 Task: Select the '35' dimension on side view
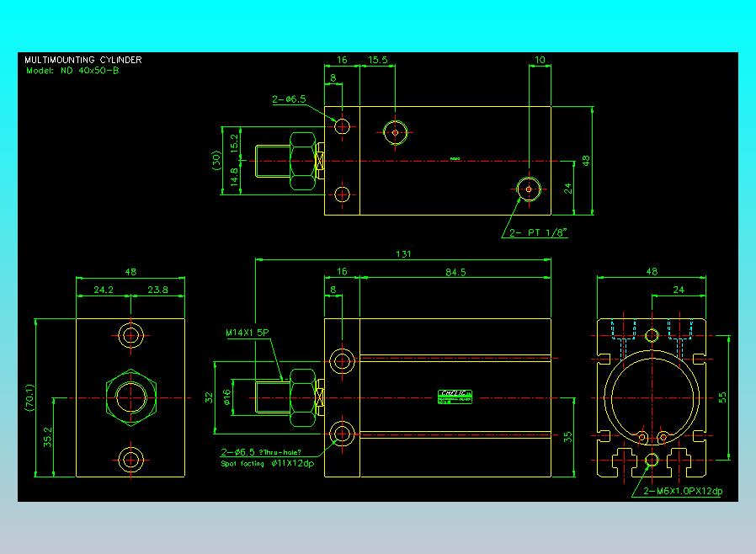click(568, 437)
